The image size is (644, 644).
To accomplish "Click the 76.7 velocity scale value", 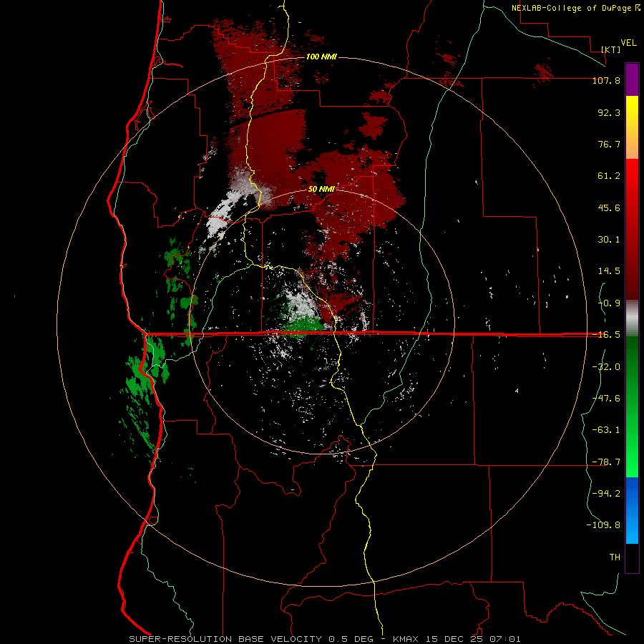I will [609, 144].
